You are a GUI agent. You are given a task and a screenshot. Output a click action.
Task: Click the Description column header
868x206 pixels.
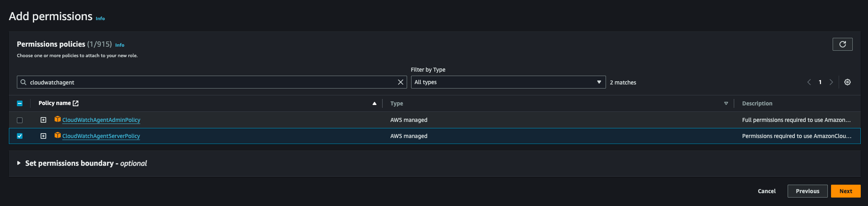point(757,103)
